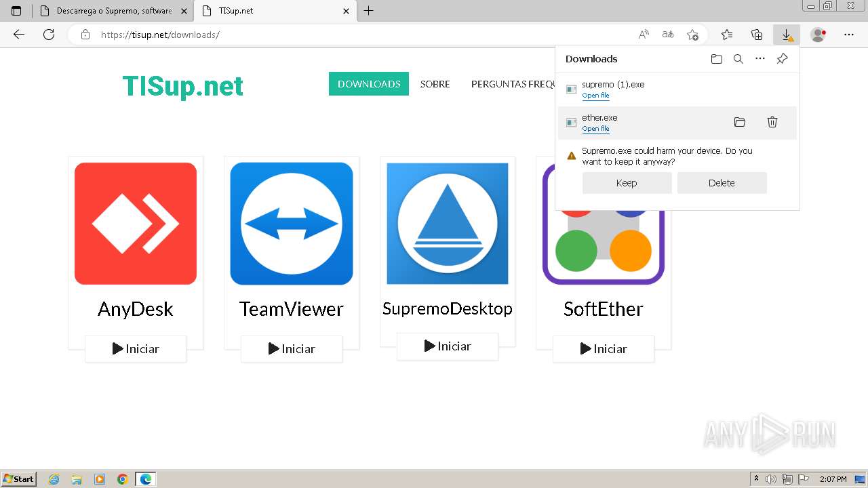Screen dimensions: 868x488
Task: Click network icon in system tray
Action: pos(787,479)
